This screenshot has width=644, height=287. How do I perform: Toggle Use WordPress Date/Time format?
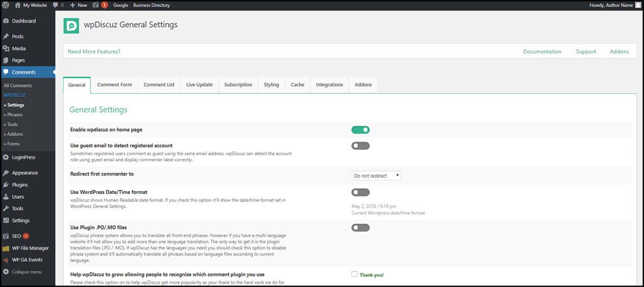pyautogui.click(x=360, y=193)
